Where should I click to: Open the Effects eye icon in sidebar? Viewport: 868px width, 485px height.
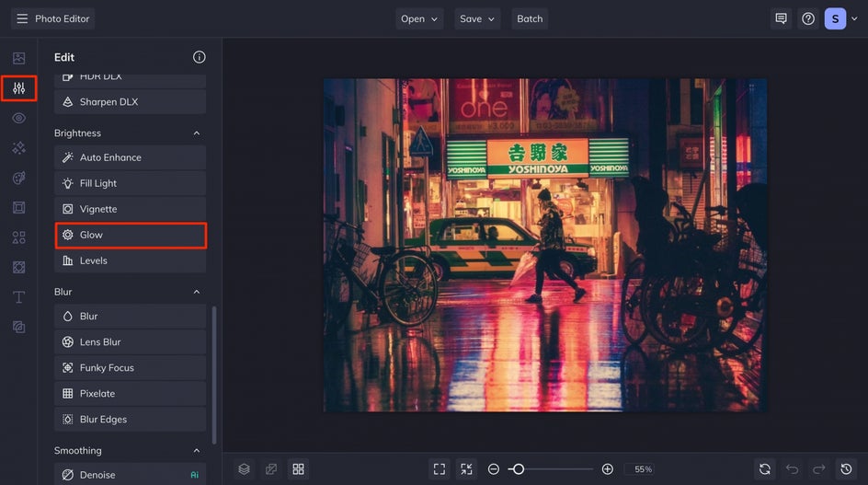point(18,118)
